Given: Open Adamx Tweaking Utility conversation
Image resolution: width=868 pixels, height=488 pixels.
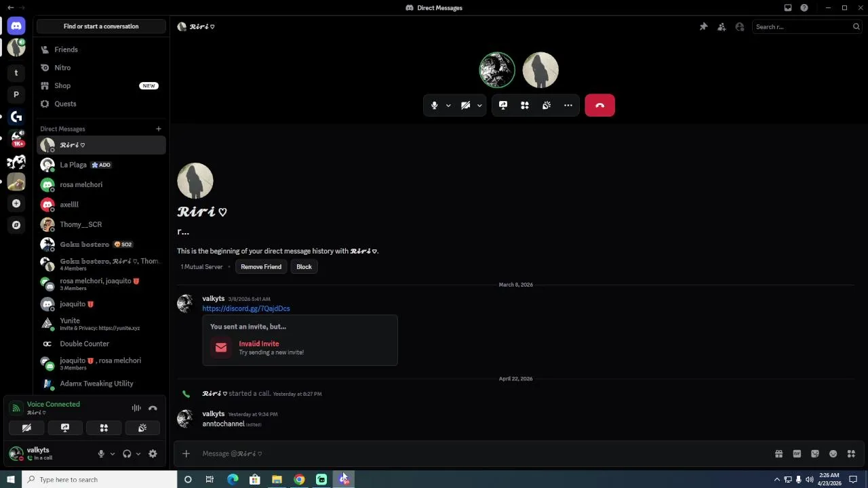Looking at the screenshot, I should point(101,384).
